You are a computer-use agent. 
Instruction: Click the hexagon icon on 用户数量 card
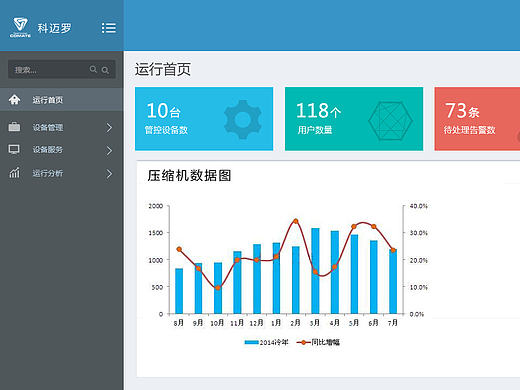pyautogui.click(x=390, y=121)
